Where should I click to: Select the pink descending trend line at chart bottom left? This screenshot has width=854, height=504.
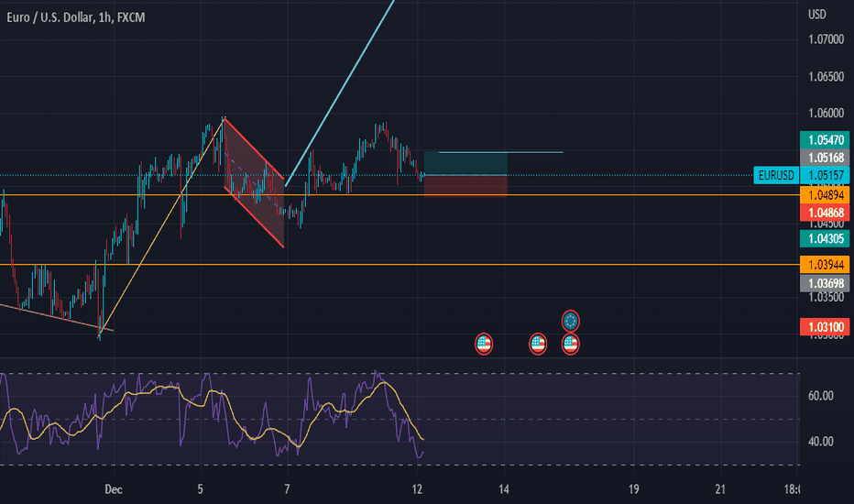point(57,317)
